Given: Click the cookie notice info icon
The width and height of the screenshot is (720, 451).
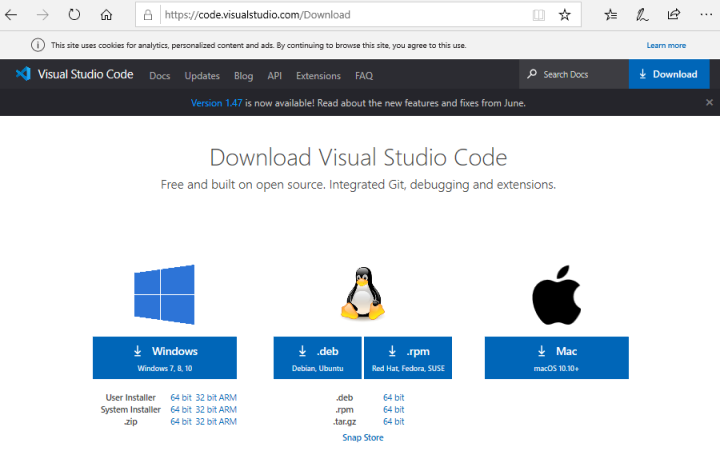Looking at the screenshot, I should (x=38, y=45).
